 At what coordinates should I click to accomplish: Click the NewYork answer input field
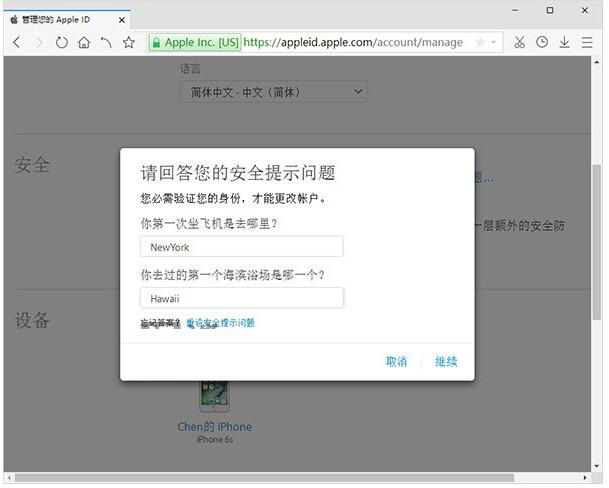point(241,246)
